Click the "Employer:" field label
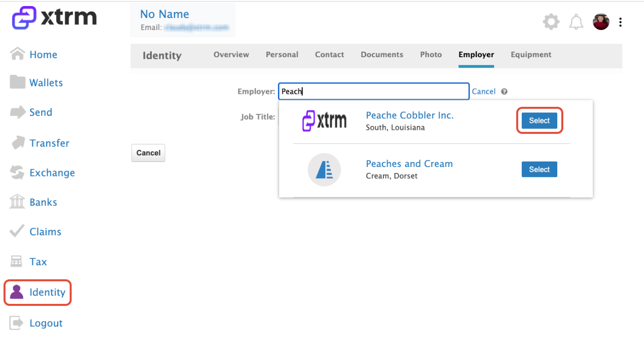Image resolution: width=644 pixels, height=346 pixels. click(256, 91)
